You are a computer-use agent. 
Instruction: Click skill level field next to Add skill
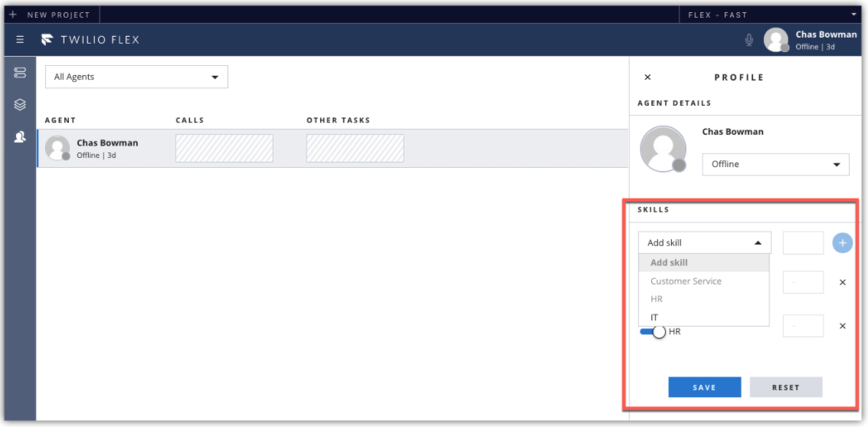pos(803,243)
